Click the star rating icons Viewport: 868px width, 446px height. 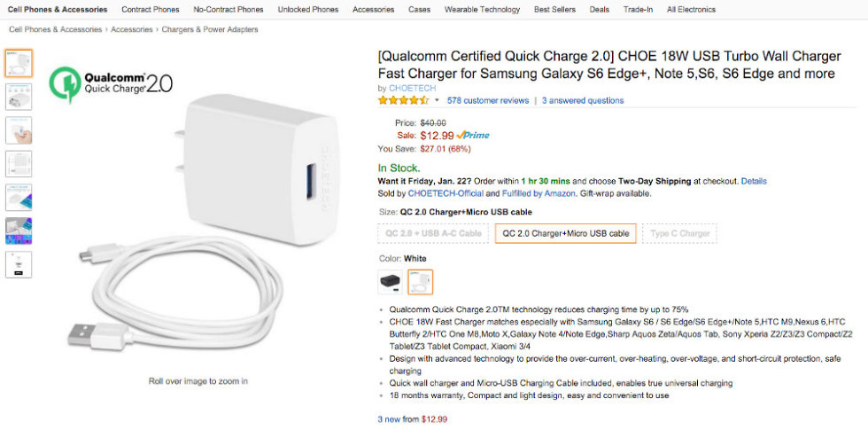tap(404, 100)
